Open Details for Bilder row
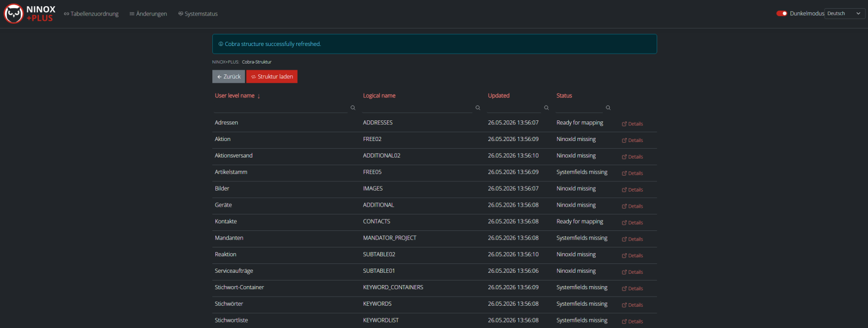 (x=632, y=190)
